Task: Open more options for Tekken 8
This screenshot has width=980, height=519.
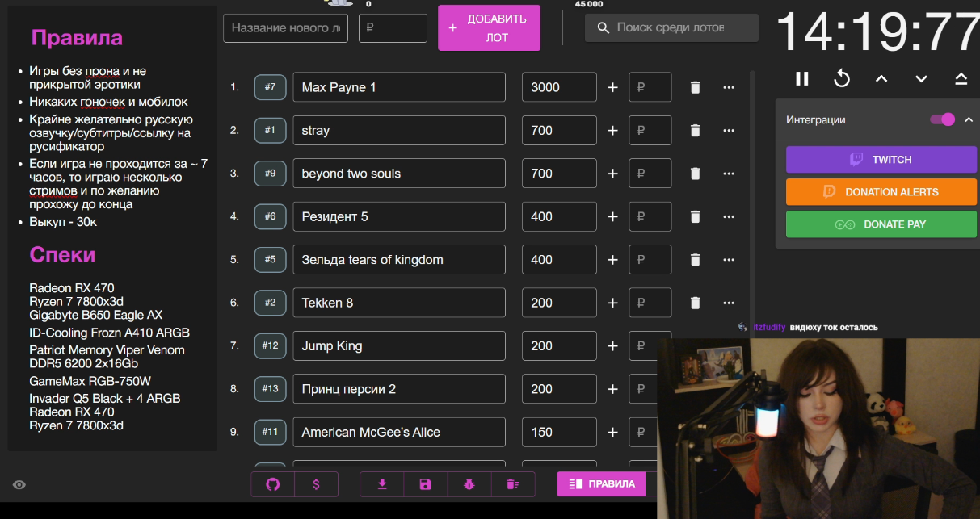Action: (729, 303)
